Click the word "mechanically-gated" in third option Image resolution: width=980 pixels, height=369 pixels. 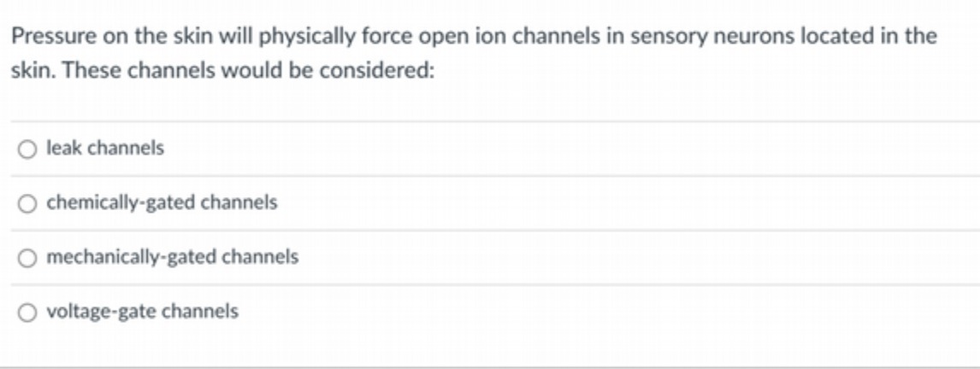[132, 258]
